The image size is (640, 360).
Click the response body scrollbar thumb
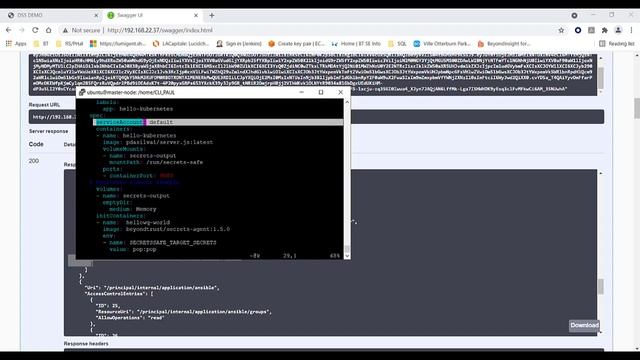[x=600, y=286]
